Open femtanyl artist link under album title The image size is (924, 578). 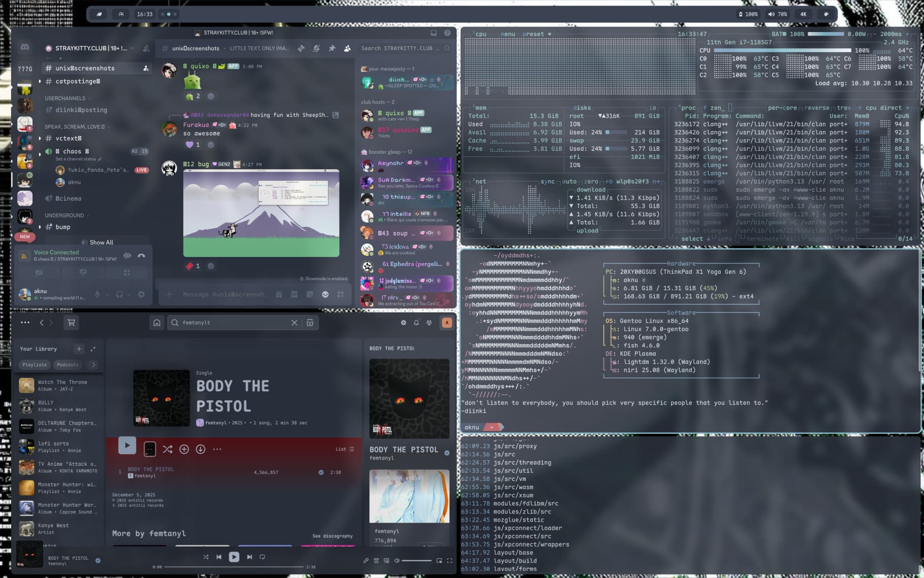click(216, 423)
